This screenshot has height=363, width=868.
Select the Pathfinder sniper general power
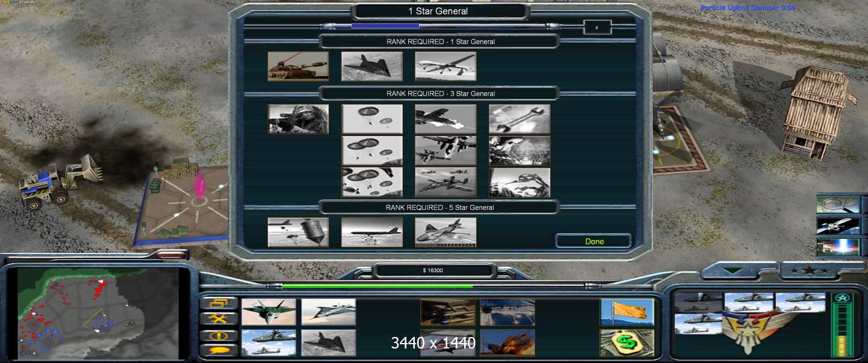pyautogui.click(x=298, y=119)
